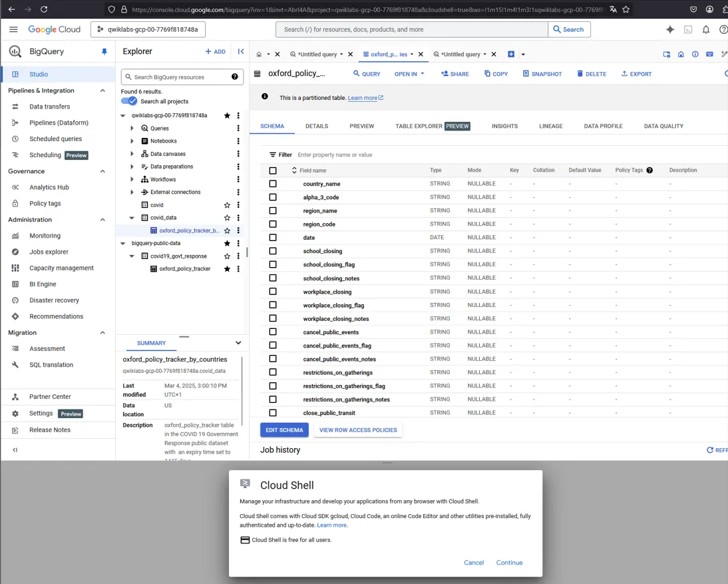Screen dimensions: 728x584
Task: Open more options for covid_data dataset
Action: 238,218
